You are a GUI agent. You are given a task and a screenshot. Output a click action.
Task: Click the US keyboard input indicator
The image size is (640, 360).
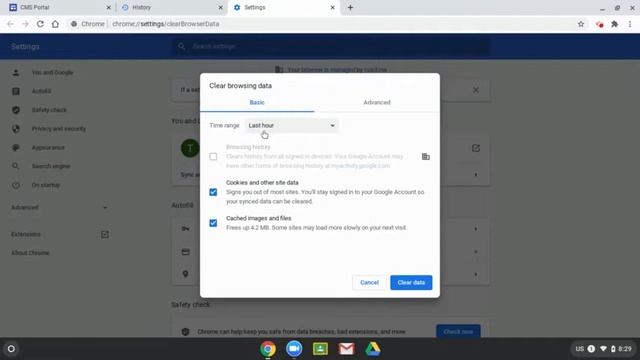[580, 349]
